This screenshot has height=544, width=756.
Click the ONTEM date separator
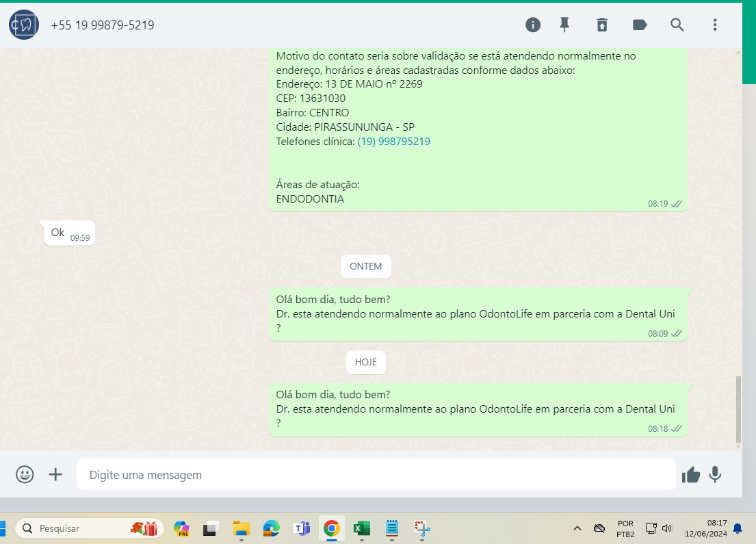[366, 266]
